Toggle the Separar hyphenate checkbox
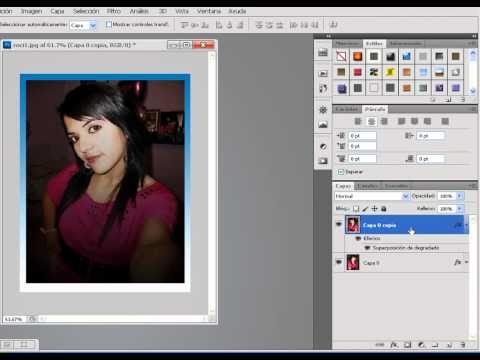Viewport: 480px width, 360px height. coord(341,172)
